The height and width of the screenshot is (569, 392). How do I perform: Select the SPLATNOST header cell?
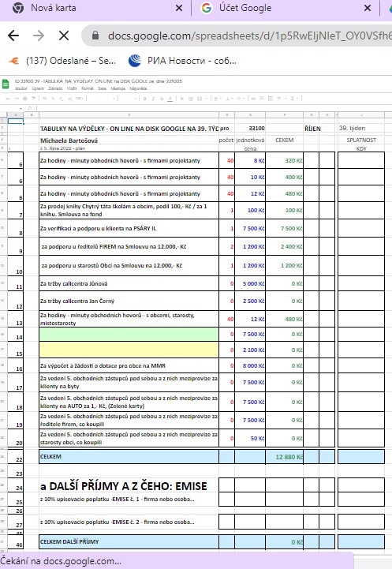360,140
